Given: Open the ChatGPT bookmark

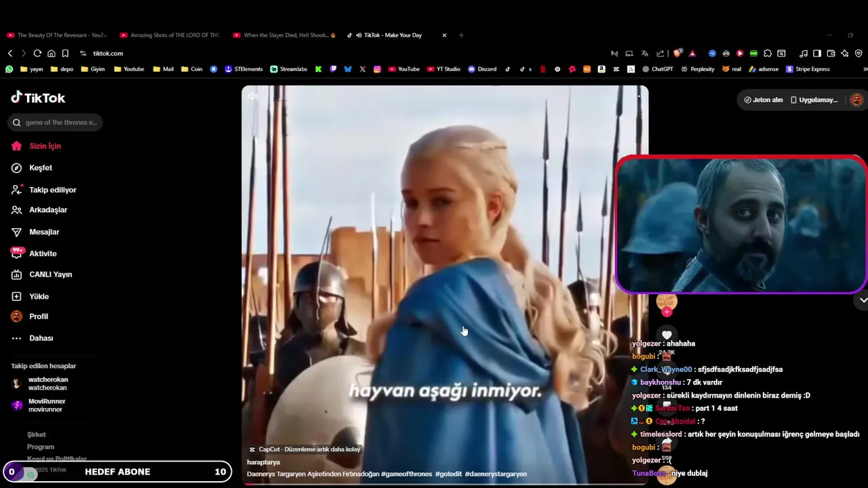Looking at the screenshot, I should point(658,69).
